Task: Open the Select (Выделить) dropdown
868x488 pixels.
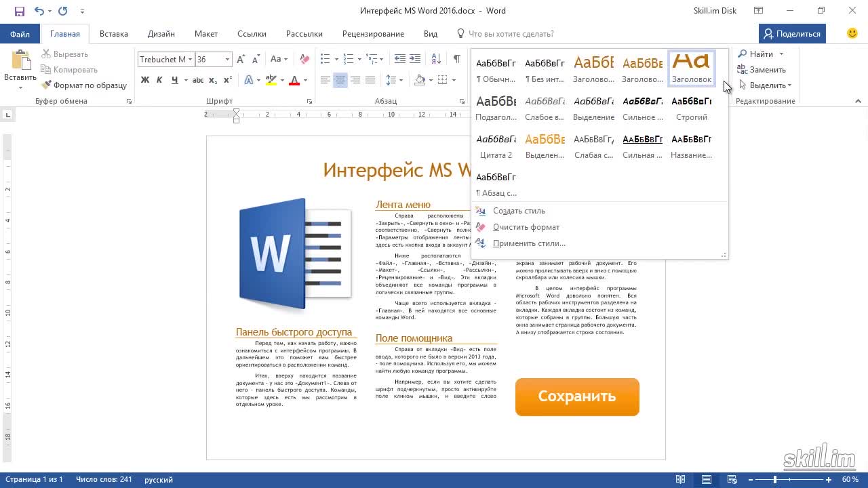Action: pyautogui.click(x=765, y=85)
